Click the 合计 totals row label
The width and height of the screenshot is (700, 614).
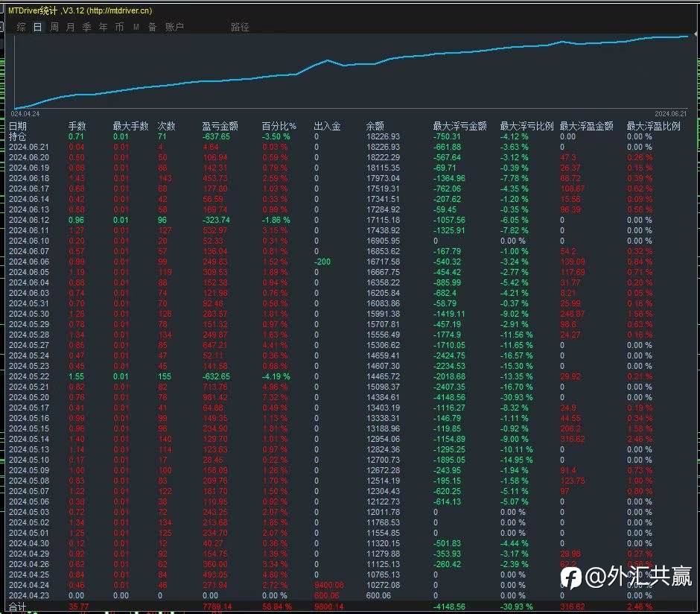pyautogui.click(x=17, y=607)
